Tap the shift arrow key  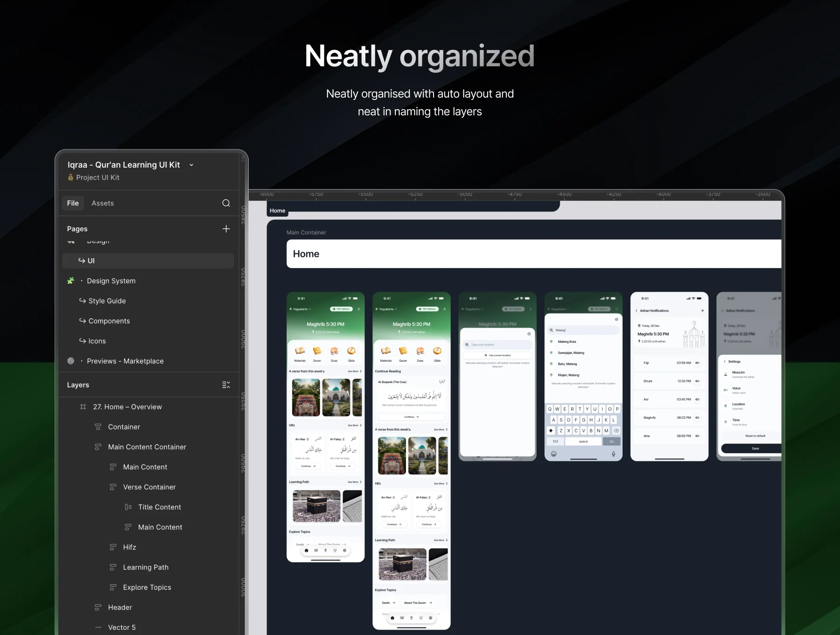point(551,430)
